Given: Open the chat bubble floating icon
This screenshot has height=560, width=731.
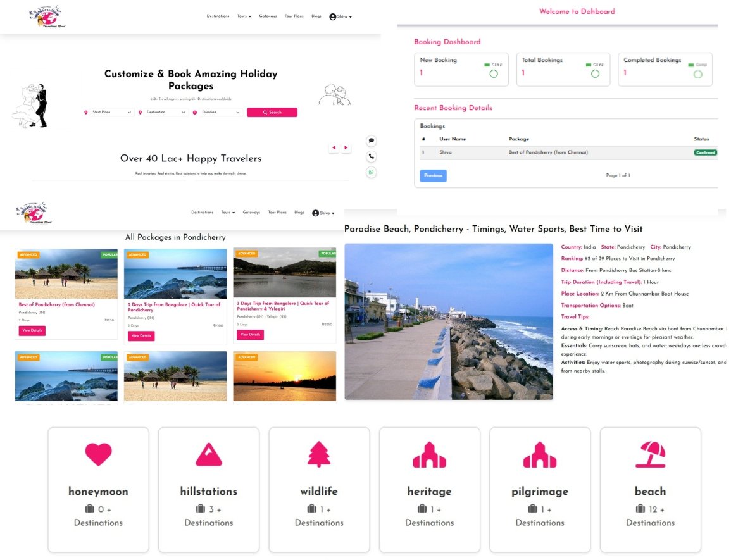Looking at the screenshot, I should tap(371, 140).
